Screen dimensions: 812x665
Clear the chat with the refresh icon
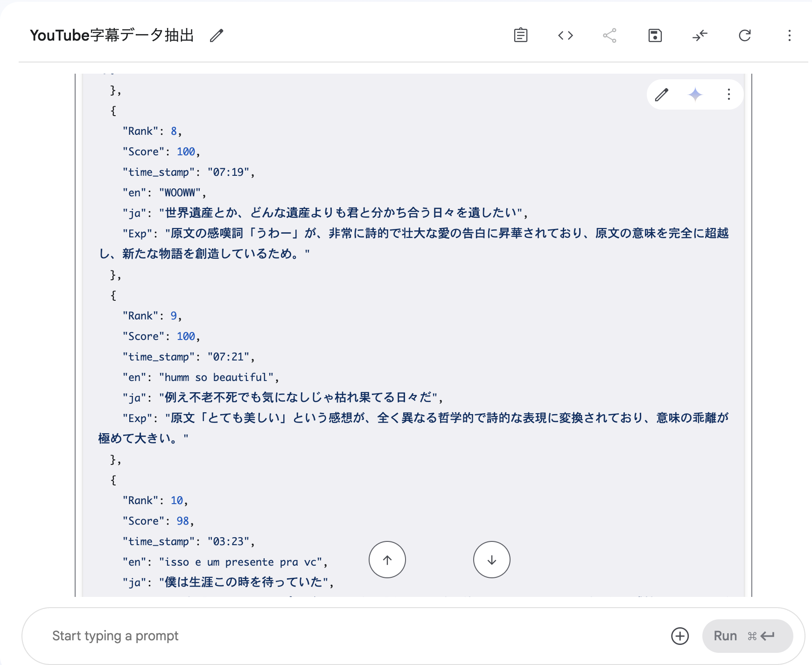point(745,35)
